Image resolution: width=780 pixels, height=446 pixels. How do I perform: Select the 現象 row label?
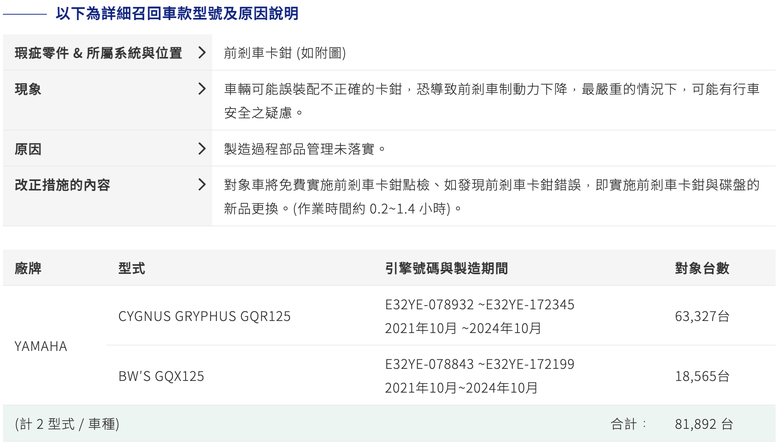coord(28,89)
